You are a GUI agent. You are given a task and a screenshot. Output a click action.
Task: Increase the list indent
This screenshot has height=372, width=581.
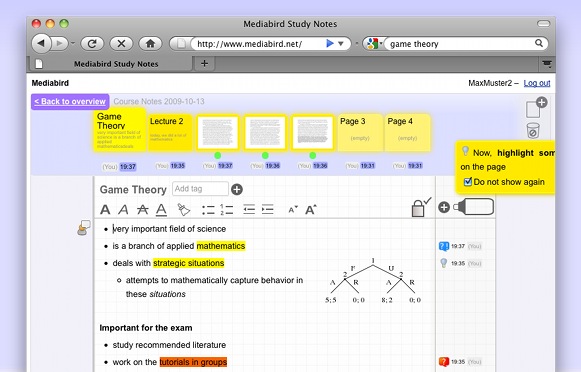pyautogui.click(x=267, y=210)
